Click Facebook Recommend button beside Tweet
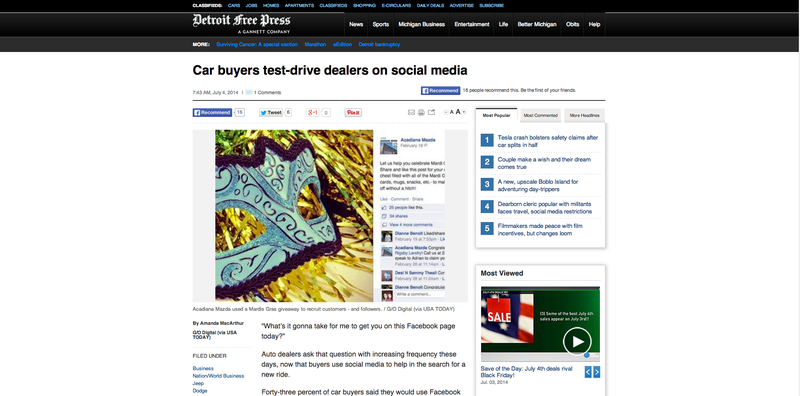The image size is (800, 396). [212, 113]
